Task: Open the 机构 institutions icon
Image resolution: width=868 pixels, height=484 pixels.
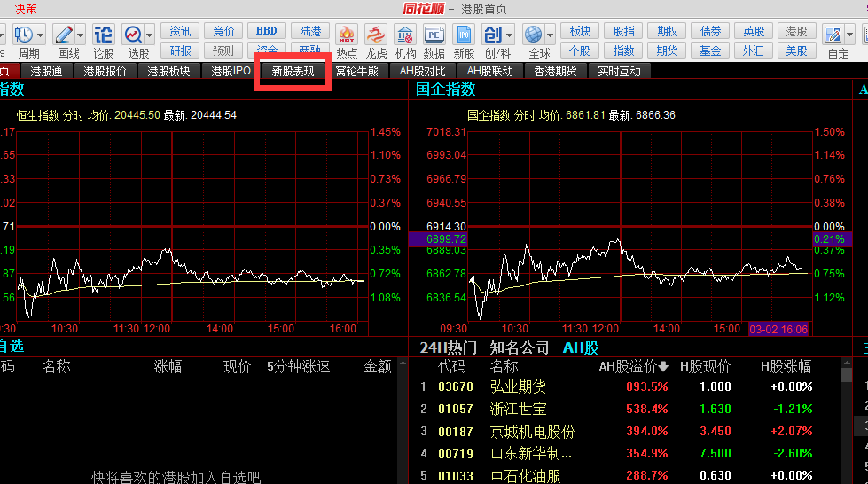Action: click(405, 35)
